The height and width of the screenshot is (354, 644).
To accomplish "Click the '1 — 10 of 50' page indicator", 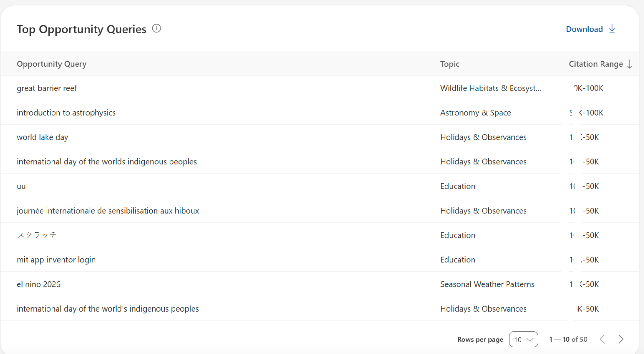I will point(568,339).
